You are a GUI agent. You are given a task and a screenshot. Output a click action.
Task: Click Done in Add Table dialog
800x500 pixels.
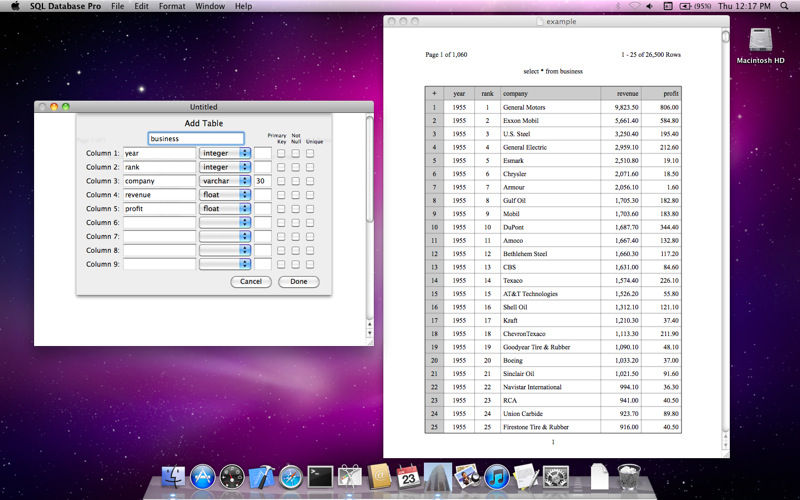point(299,282)
